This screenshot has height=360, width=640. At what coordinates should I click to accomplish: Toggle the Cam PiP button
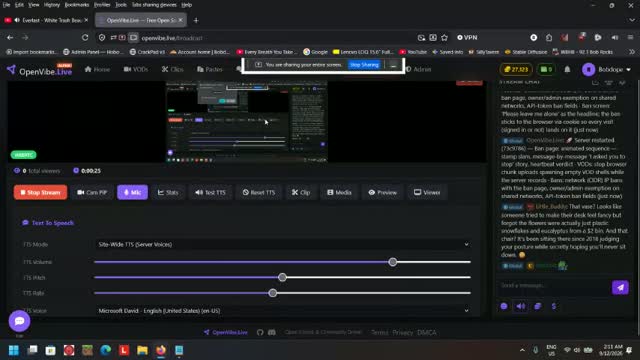92,192
